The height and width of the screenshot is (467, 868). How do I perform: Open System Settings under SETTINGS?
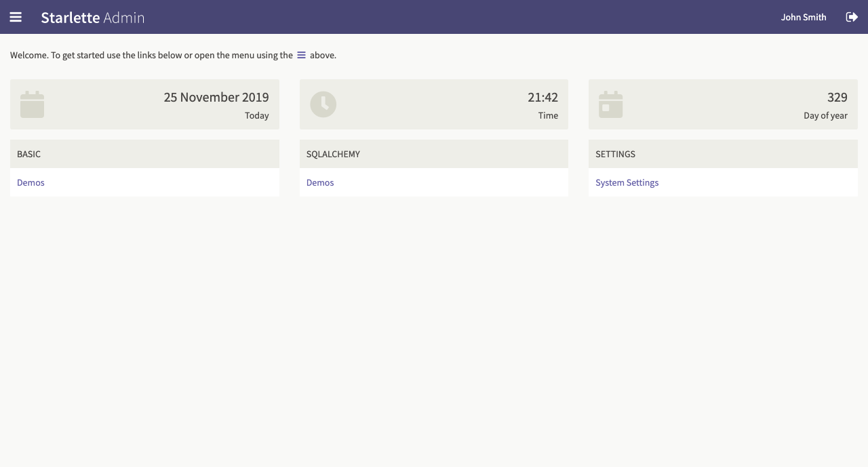(x=627, y=182)
